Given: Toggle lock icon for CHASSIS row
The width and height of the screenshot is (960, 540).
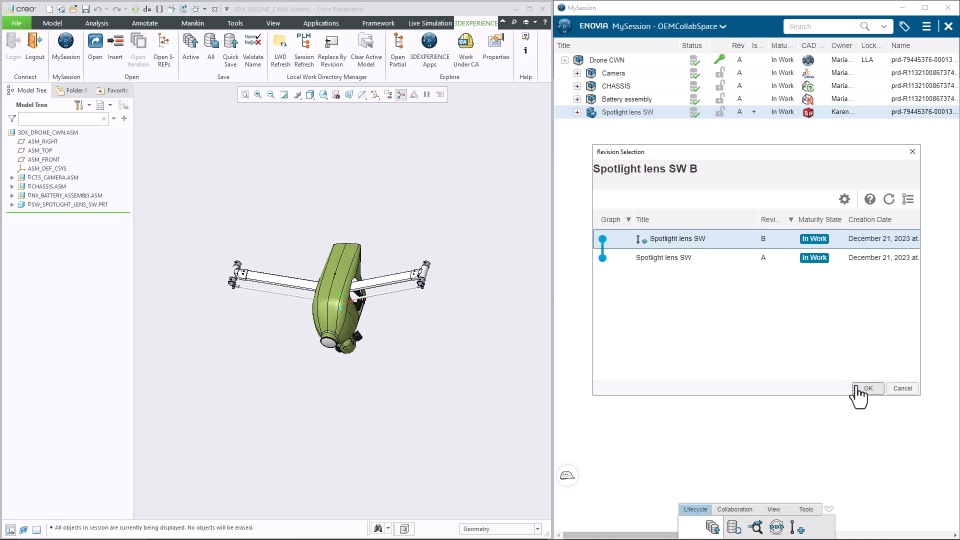Looking at the screenshot, I should pos(720,86).
